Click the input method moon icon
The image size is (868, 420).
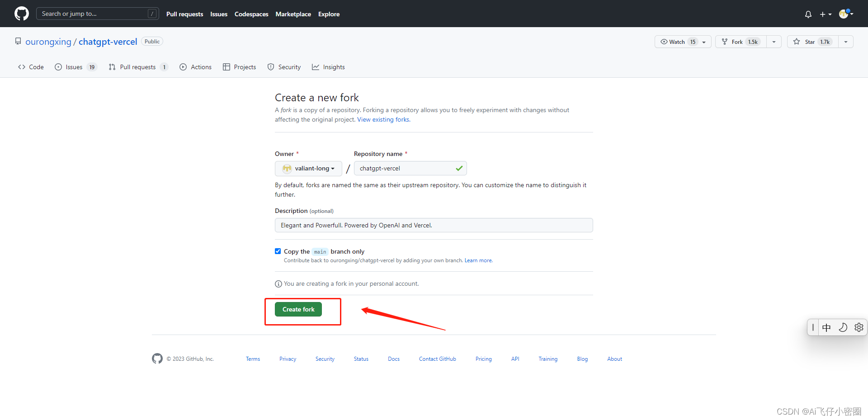[x=843, y=327]
